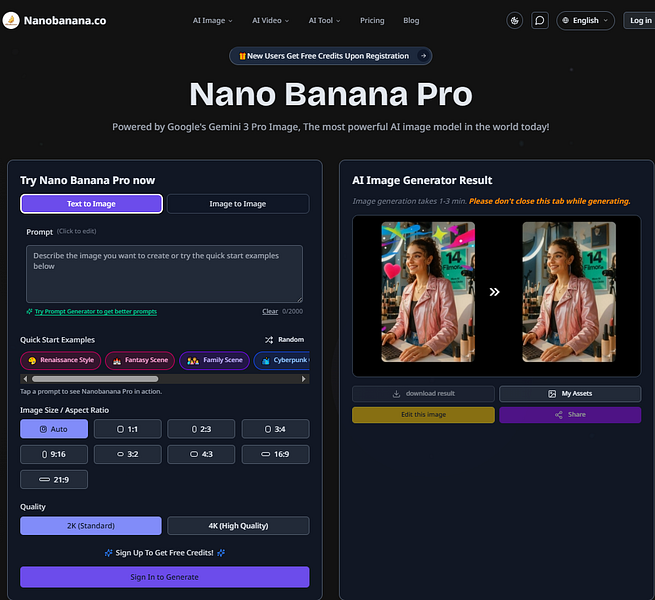Switch to the Text to Image tab
The width and height of the screenshot is (655, 600).
[x=91, y=204]
